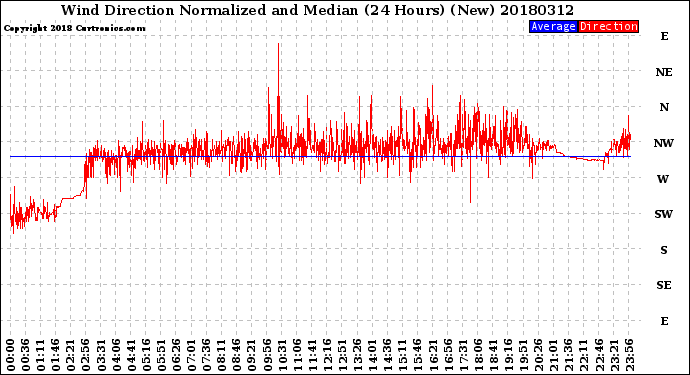Select the NW direction axis label
Screen dimensions: 690x375
[x=664, y=143]
